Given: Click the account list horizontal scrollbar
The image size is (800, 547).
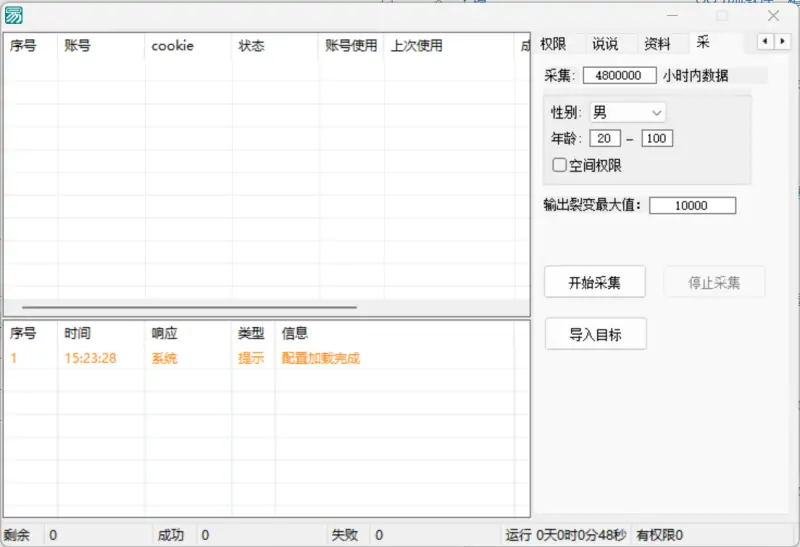Looking at the screenshot, I should point(190,307).
